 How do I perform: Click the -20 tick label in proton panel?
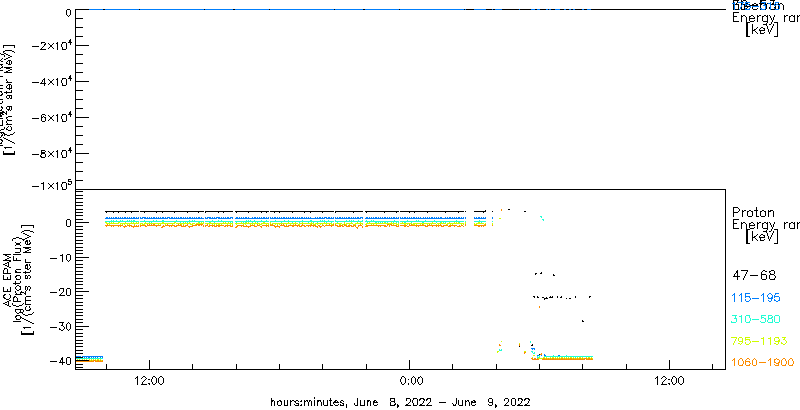[x=59, y=292]
